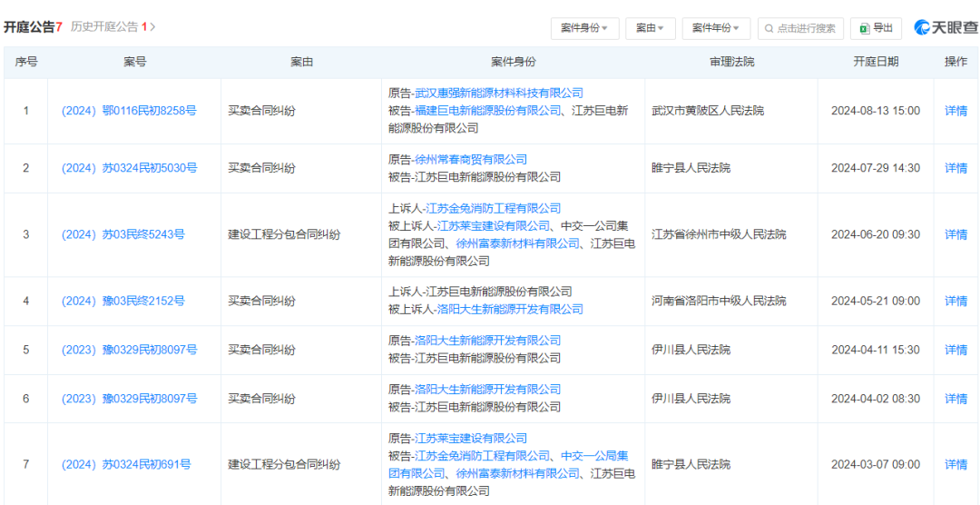Open defendant 福建巨电新能源股份有限公司

click(x=487, y=111)
